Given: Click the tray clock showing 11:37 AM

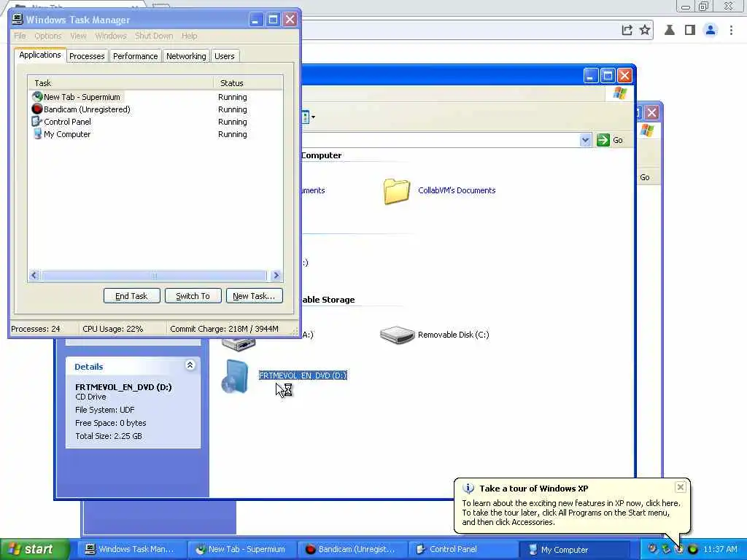Looking at the screenshot, I should click(x=720, y=549).
